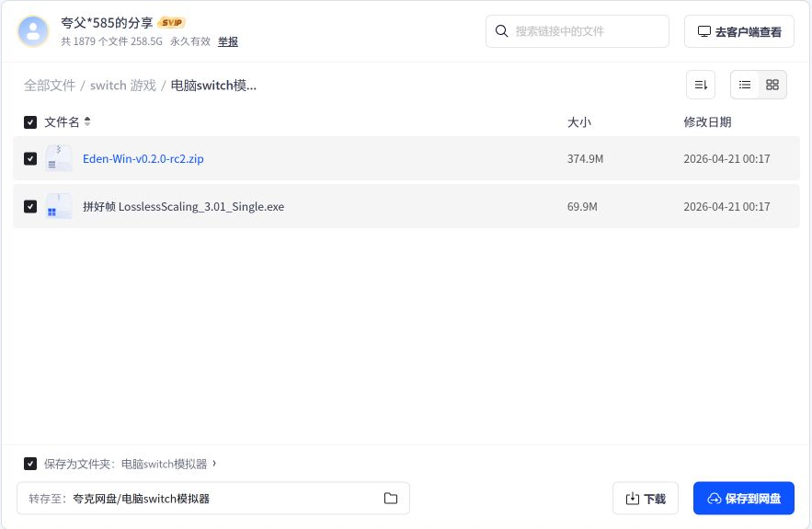Click file name 拼好帧 LosslessScaling_3.01_Single.exe
Viewport: 812px width, 529px height.
point(183,206)
